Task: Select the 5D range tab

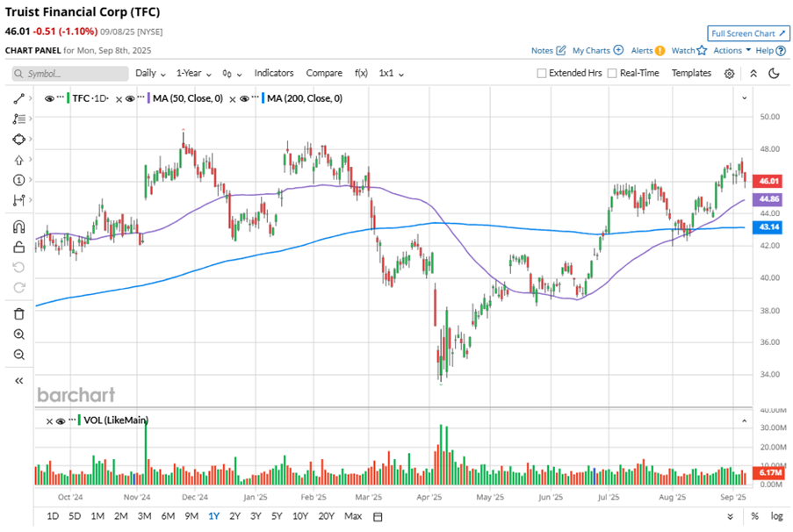Action: [75, 516]
